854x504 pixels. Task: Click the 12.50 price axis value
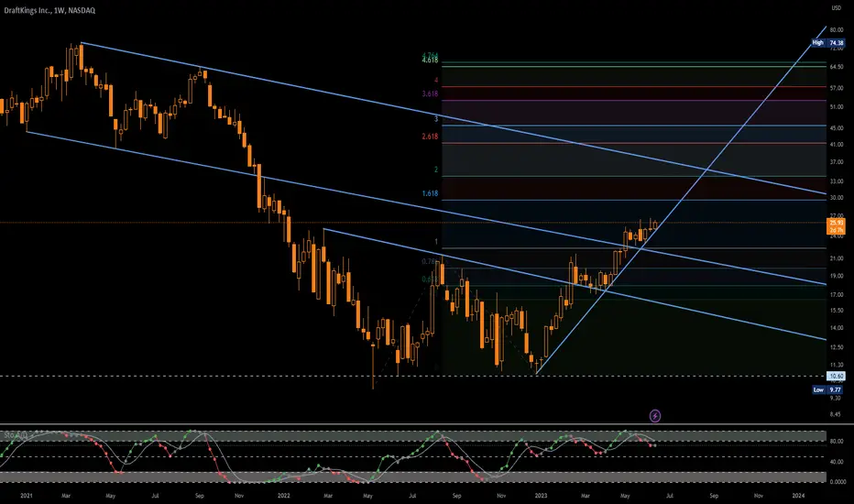coord(836,347)
